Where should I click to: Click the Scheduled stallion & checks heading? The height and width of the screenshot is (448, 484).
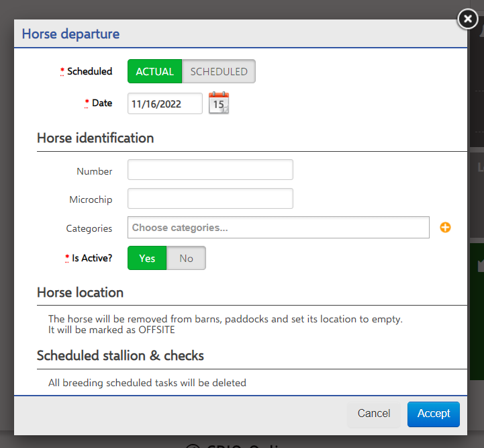pyautogui.click(x=120, y=356)
